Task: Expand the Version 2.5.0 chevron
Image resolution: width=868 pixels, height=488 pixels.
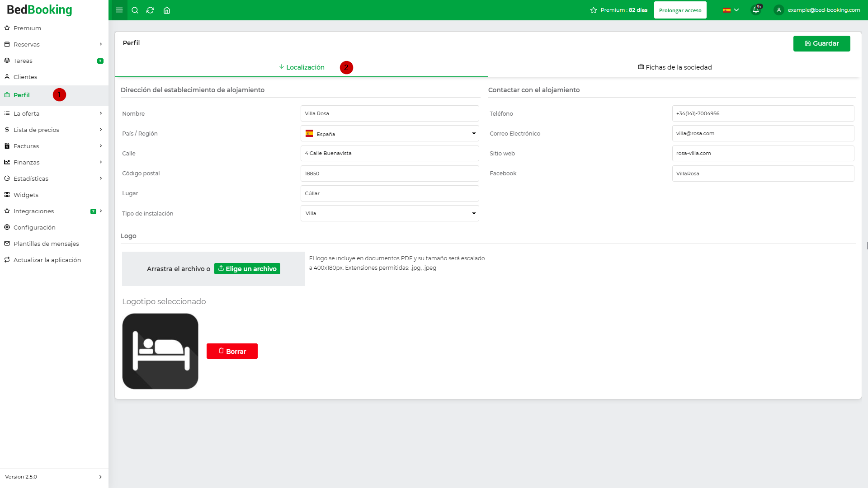Action: tap(100, 477)
